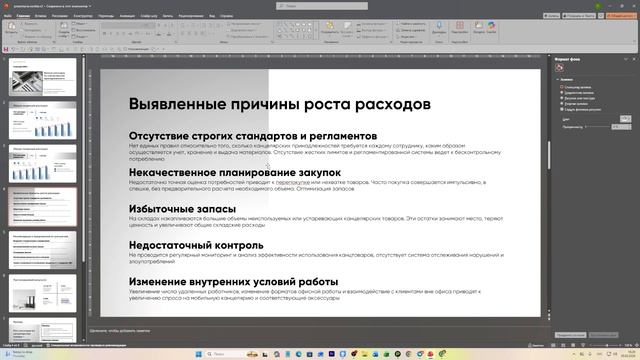The height and width of the screenshot is (360, 640).
Task: Open the Format Background pane options dropdown
Action: point(626,60)
